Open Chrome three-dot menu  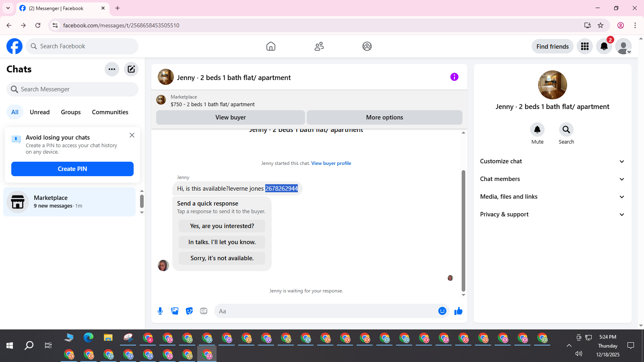[x=635, y=25]
